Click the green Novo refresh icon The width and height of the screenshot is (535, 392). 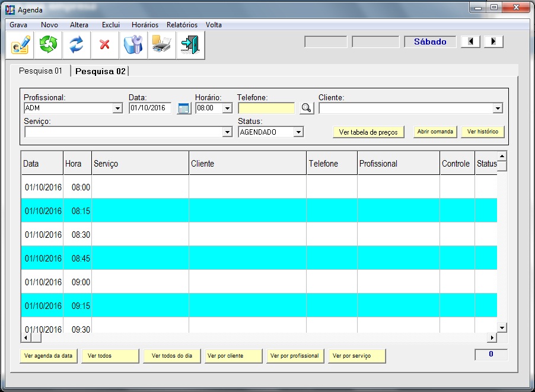point(48,45)
